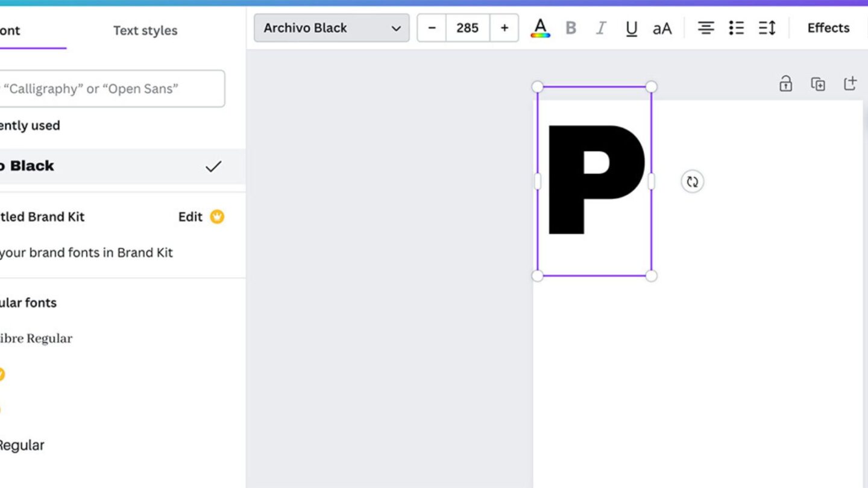Toggle bold formatting
This screenshot has width=868, height=488.
pos(571,28)
